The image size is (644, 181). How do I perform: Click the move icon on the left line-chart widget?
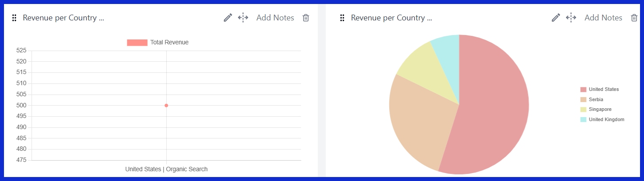(243, 18)
